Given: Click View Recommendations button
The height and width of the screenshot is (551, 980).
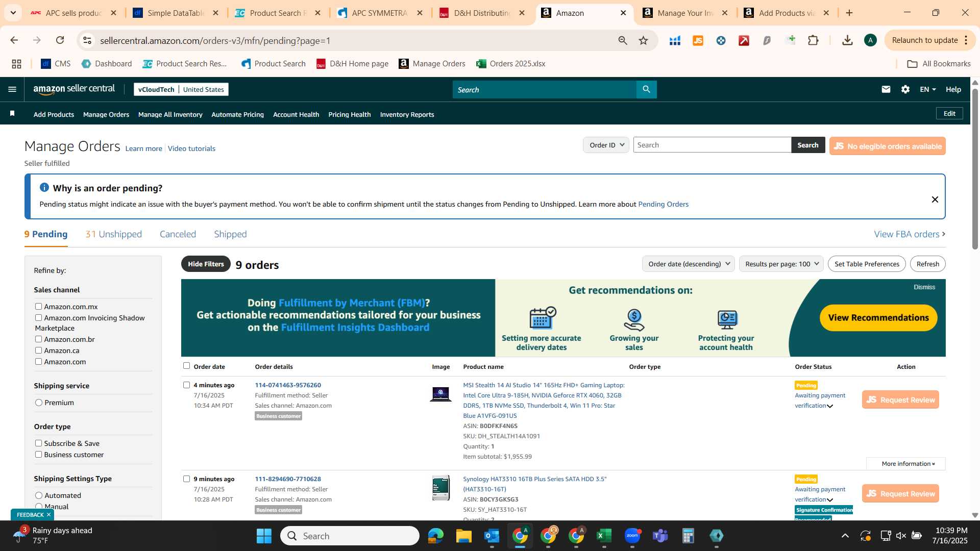Looking at the screenshot, I should coord(878,317).
